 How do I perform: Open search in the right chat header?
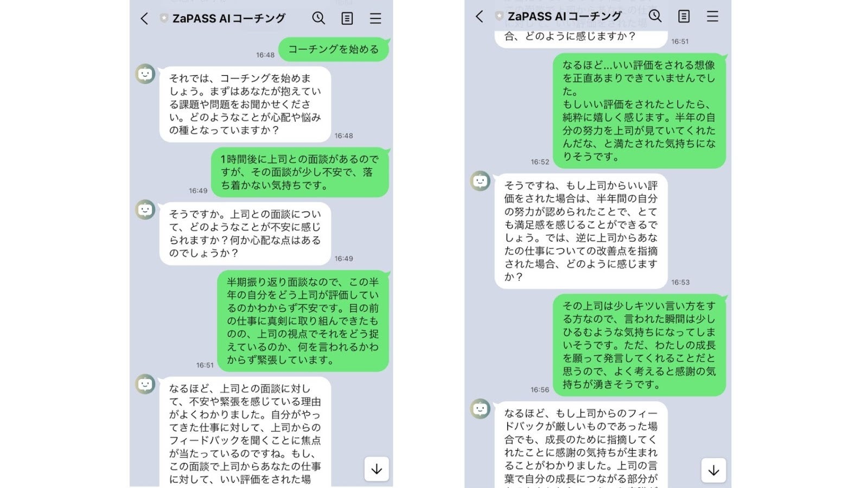[x=655, y=16]
